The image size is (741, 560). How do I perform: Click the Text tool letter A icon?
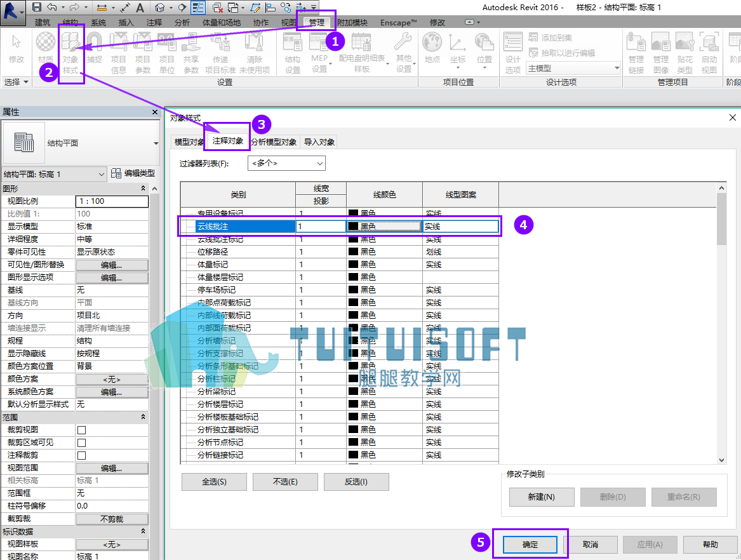pyautogui.click(x=140, y=7)
